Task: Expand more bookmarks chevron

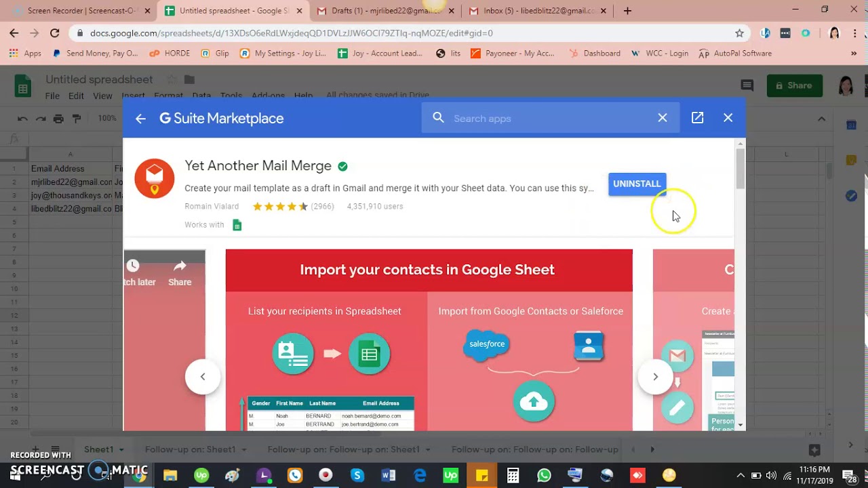Action: click(854, 54)
